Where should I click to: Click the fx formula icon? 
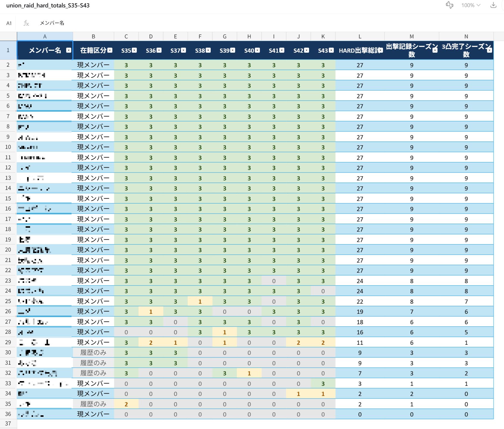[26, 23]
